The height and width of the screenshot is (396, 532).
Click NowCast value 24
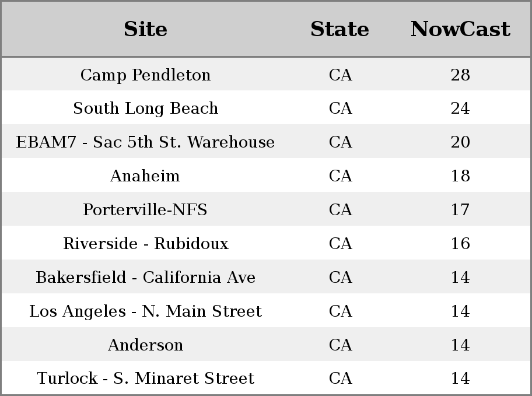(x=460, y=108)
